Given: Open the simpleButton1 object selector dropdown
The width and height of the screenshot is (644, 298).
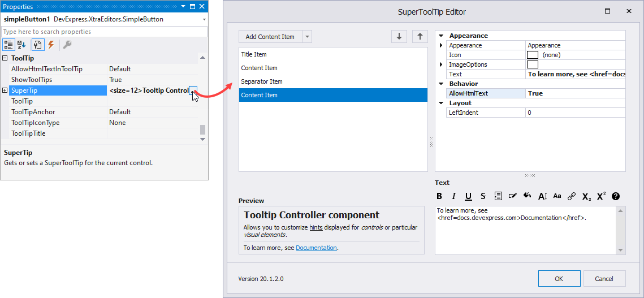Looking at the screenshot, I should point(204,19).
